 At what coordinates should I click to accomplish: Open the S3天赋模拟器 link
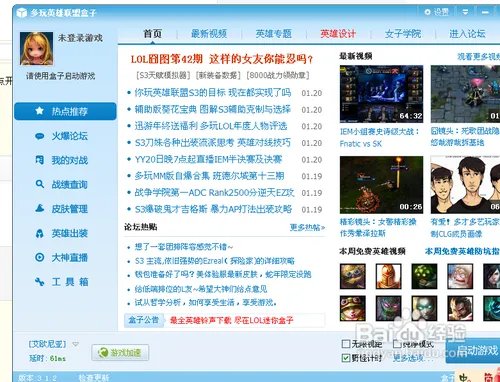(x=163, y=75)
